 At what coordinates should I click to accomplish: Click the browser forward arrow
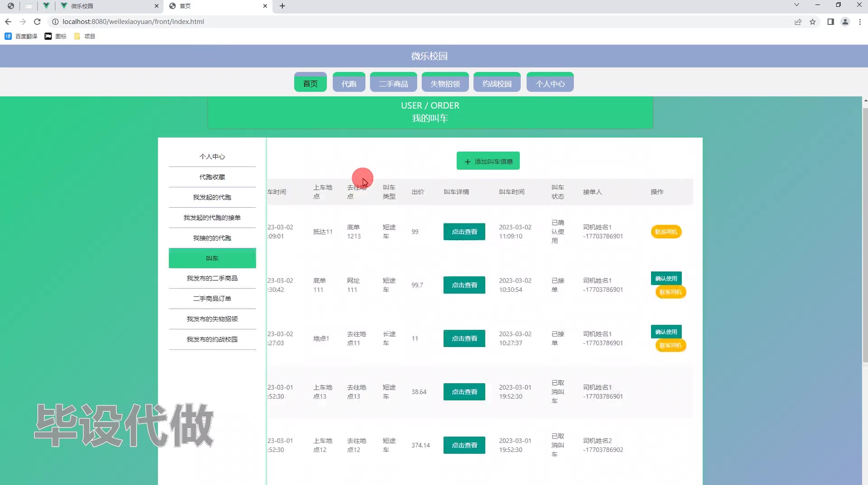[x=23, y=22]
